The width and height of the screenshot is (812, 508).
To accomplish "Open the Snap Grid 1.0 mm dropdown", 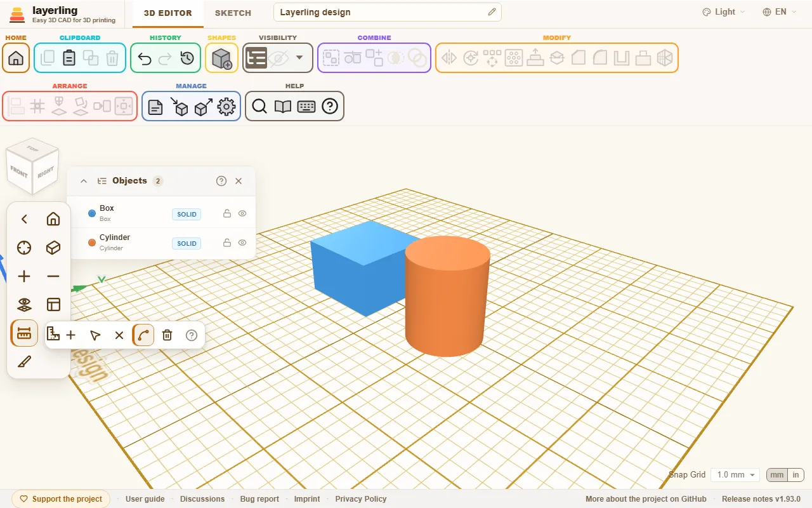I will tap(735, 475).
